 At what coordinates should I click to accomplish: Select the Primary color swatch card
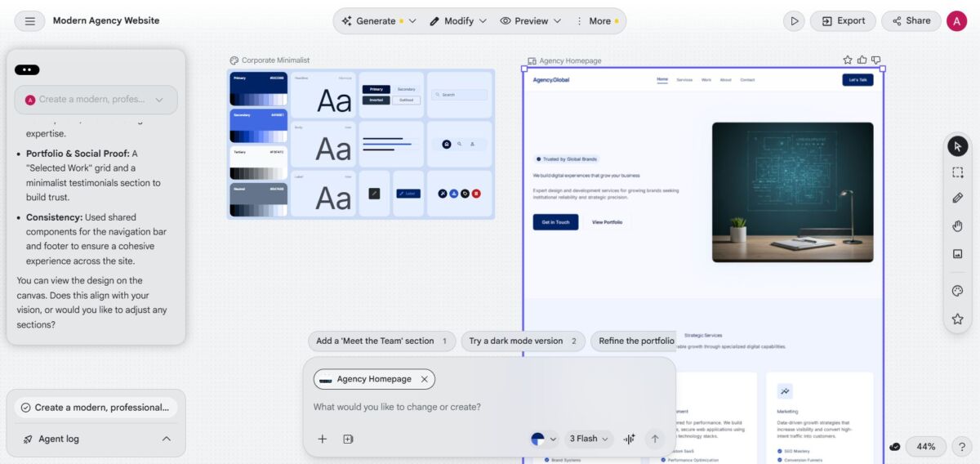coord(258,89)
